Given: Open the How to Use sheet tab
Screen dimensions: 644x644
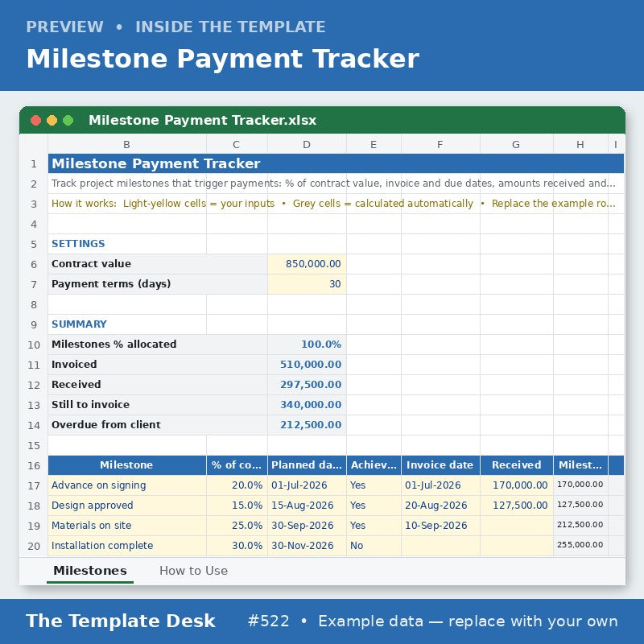Looking at the screenshot, I should point(193,571).
